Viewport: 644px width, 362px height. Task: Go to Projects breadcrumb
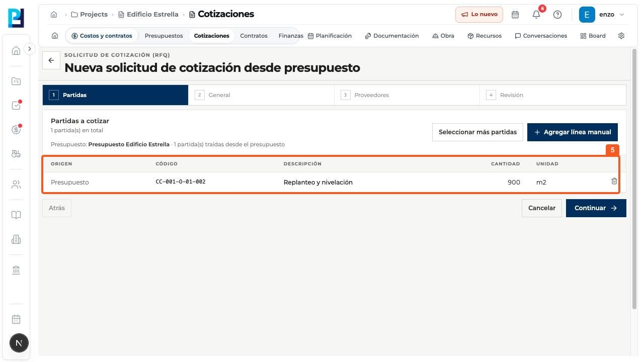89,15
